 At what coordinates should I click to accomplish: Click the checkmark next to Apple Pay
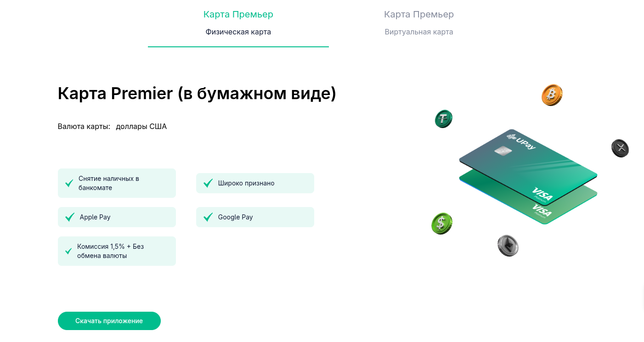pos(70,217)
